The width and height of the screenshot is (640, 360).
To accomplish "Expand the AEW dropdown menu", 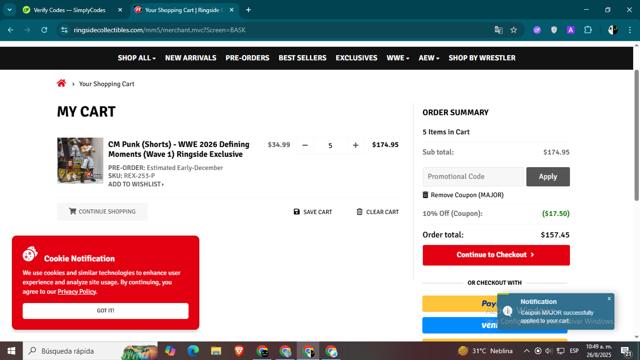I will pos(429,58).
